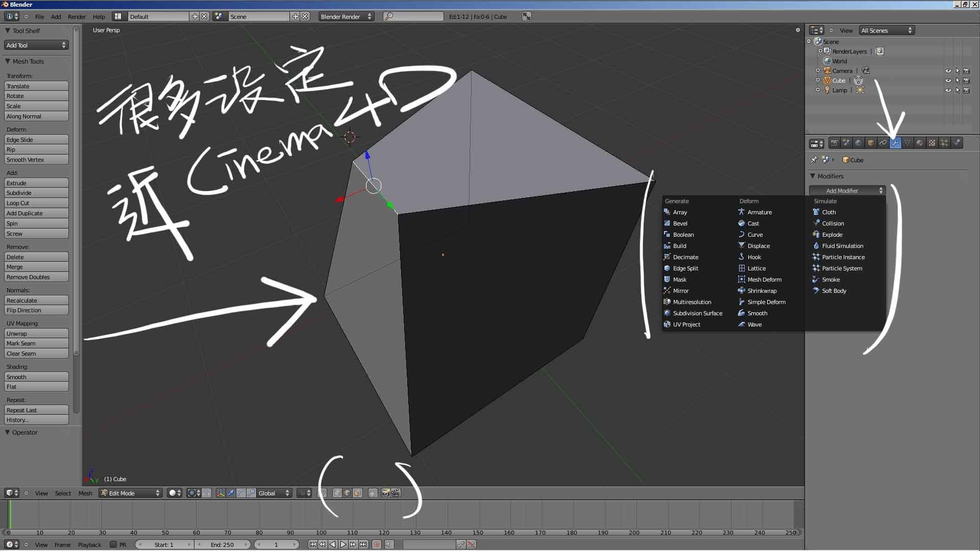Click the record button in the timeline
Screen dimensions: 980x551
point(377,545)
